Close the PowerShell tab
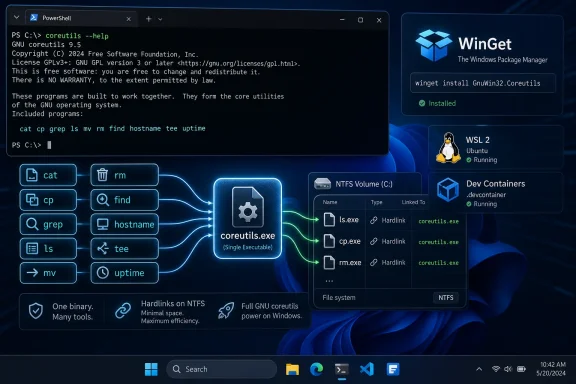The image size is (576, 384). point(129,19)
